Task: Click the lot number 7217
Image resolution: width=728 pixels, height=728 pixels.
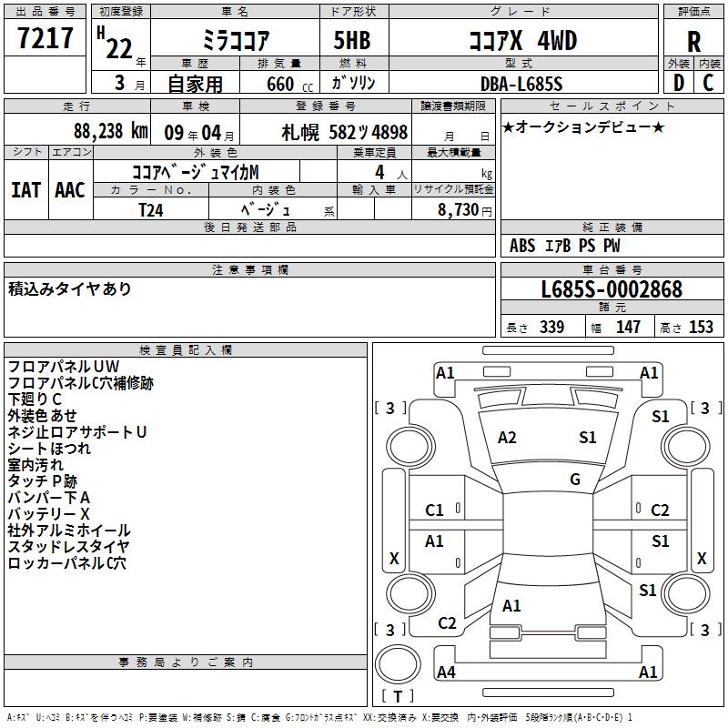Action: click(45, 39)
